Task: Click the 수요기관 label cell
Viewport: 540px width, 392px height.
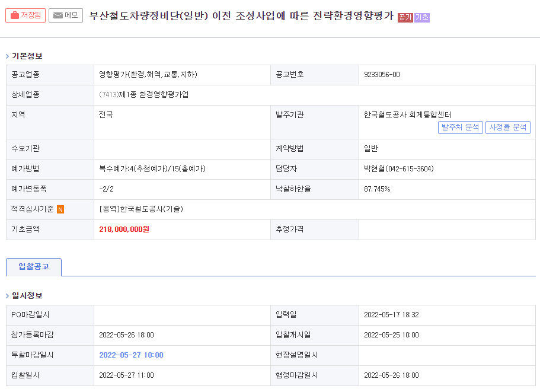Action: point(50,149)
